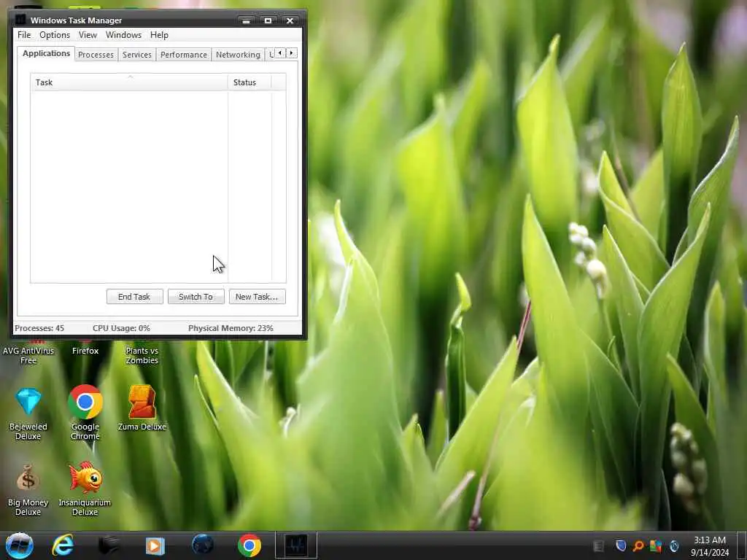
Task: Click the New Task... button
Action: pos(257,297)
